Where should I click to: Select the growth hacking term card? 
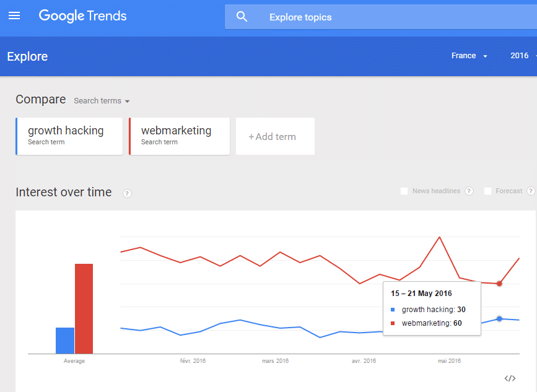(x=69, y=136)
